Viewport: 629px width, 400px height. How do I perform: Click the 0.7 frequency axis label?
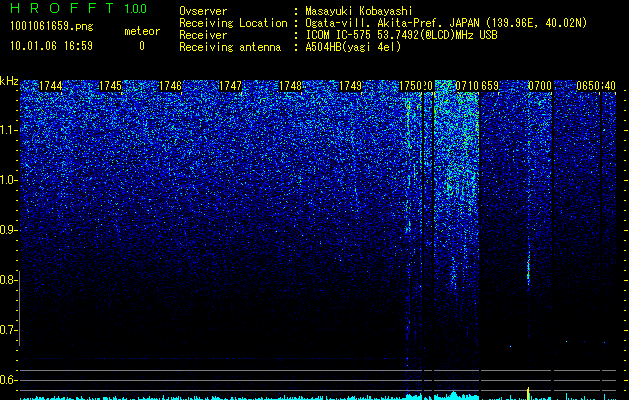point(8,330)
